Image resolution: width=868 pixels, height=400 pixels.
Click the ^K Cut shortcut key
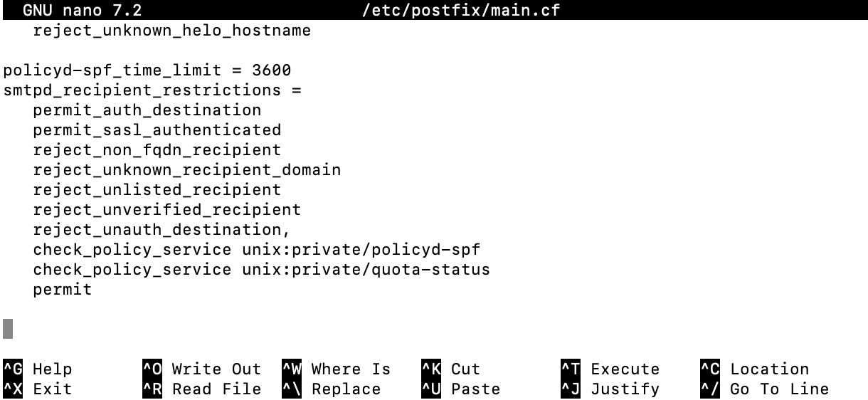tap(430, 369)
